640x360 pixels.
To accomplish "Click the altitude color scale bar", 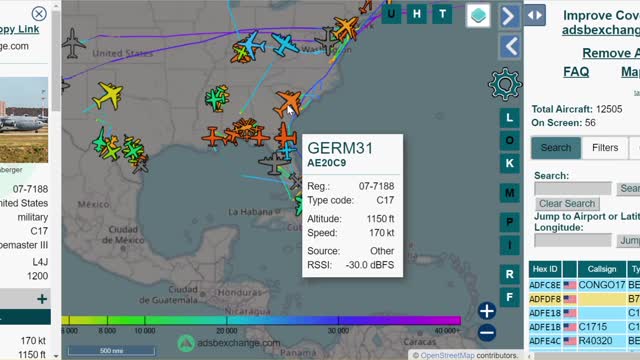I will click(x=261, y=320).
